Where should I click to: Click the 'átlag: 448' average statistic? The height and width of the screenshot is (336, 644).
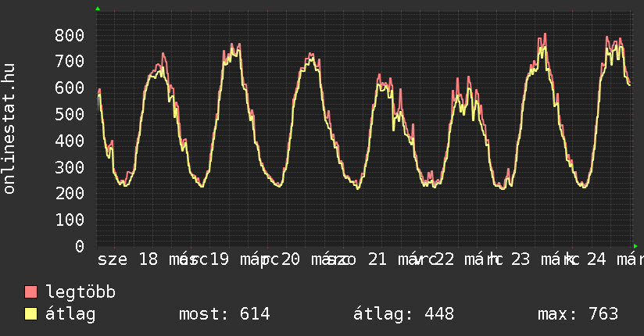click(x=403, y=314)
